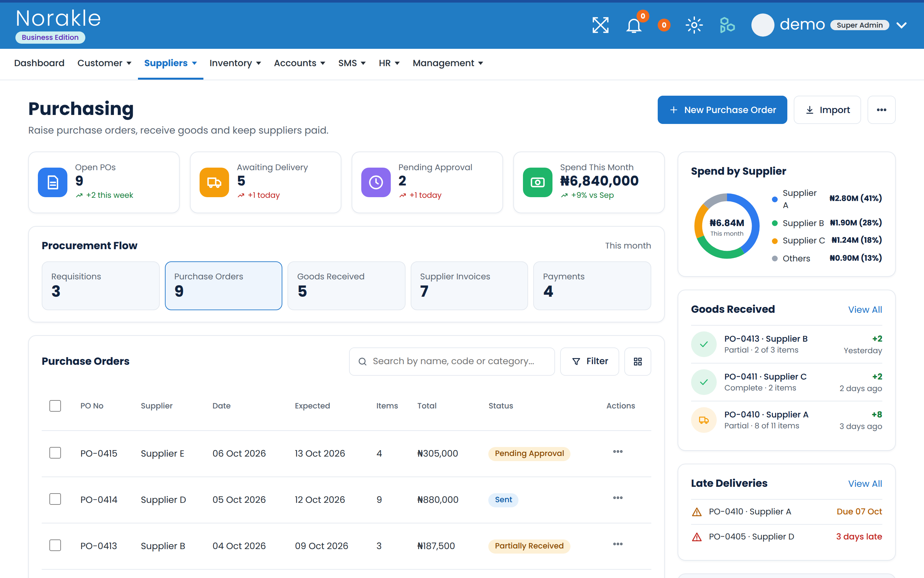Focus the purchase orders search field
The width and height of the screenshot is (924, 578).
click(x=452, y=361)
